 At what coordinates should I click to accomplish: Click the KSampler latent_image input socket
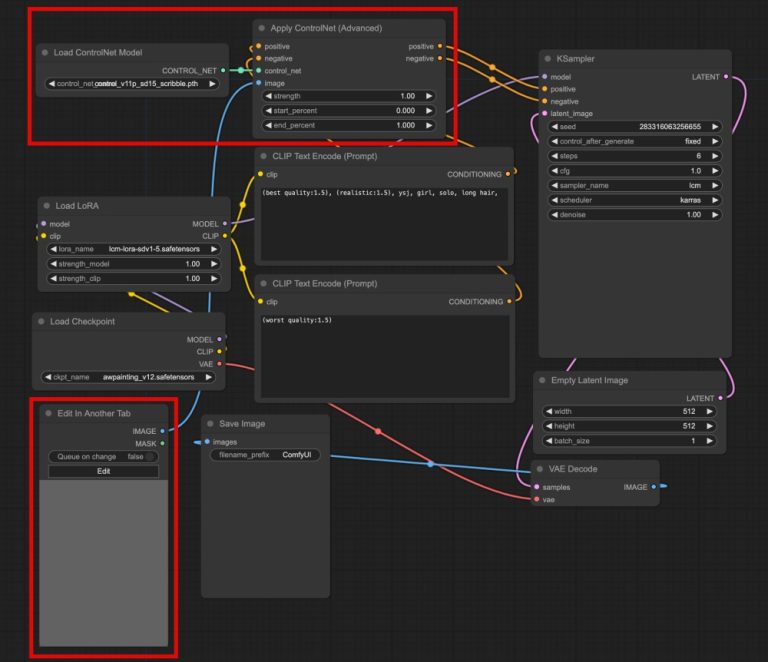pos(545,114)
